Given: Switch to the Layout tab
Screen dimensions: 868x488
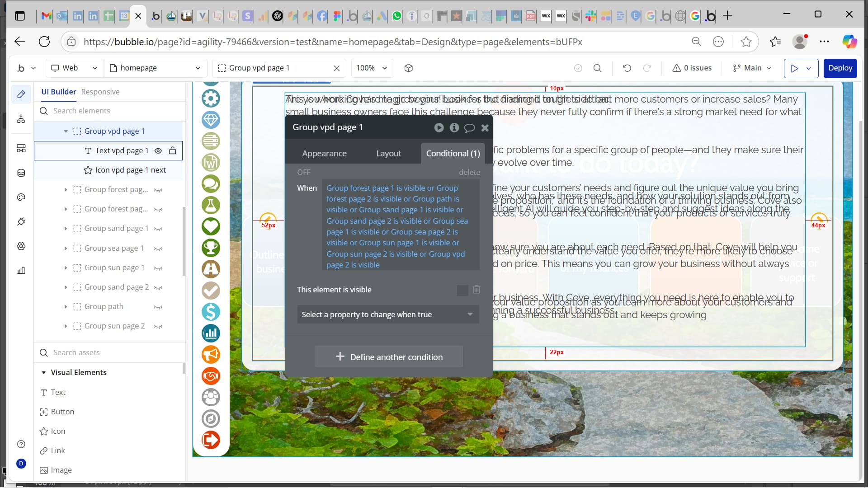Looking at the screenshot, I should (389, 154).
